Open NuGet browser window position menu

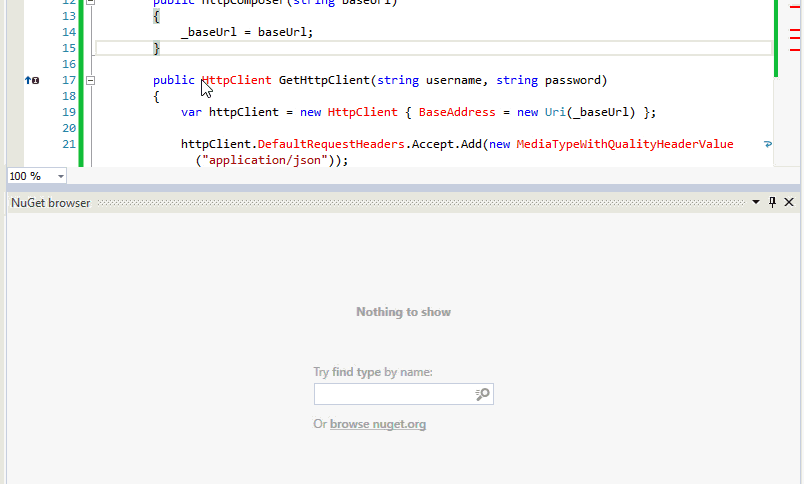click(x=756, y=202)
